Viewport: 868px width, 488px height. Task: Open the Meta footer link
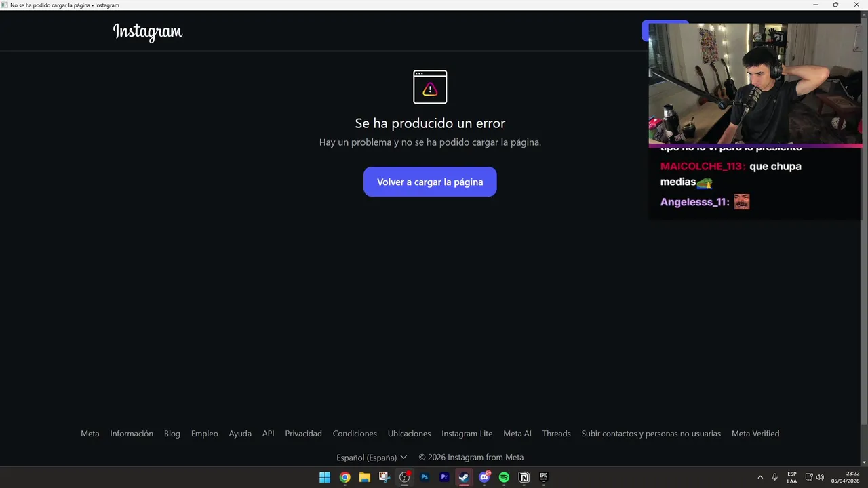[90, 434]
